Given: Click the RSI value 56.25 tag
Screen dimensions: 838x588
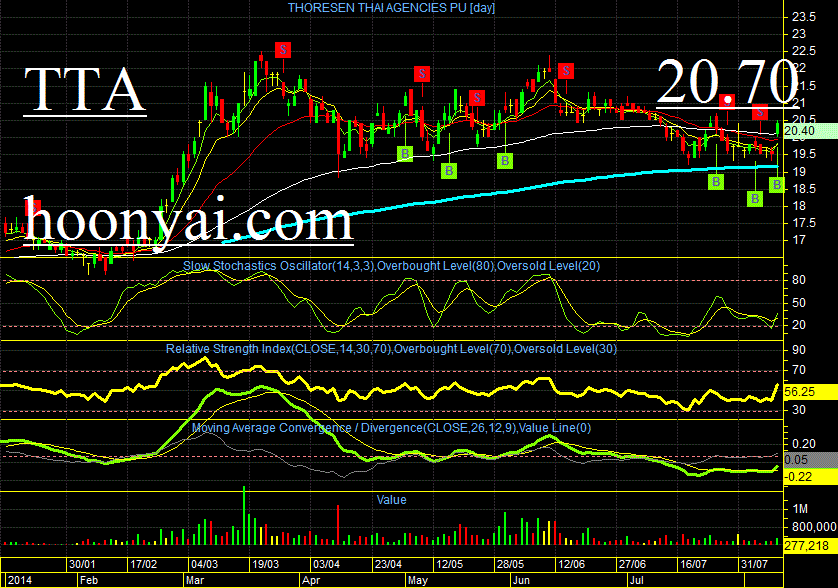Looking at the screenshot, I should (810, 392).
